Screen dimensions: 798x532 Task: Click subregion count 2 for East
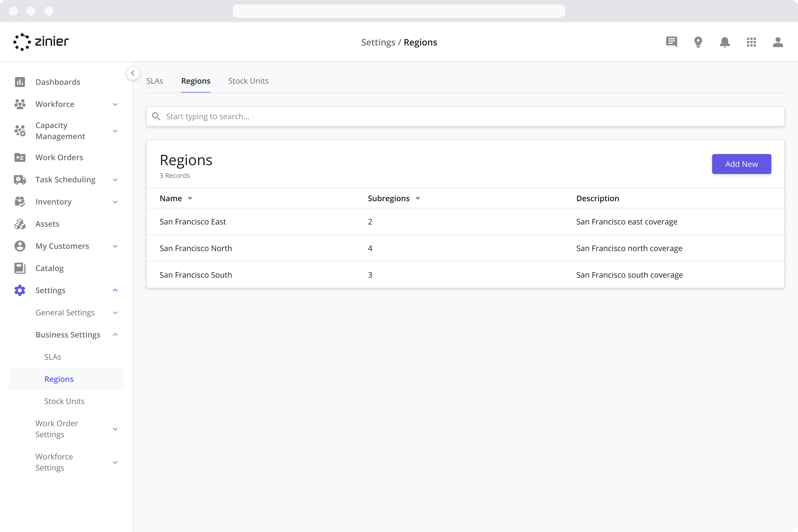pyautogui.click(x=370, y=222)
